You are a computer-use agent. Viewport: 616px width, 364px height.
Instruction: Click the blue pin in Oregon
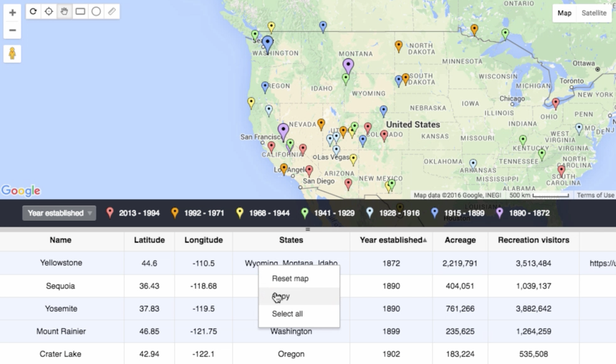point(265,87)
